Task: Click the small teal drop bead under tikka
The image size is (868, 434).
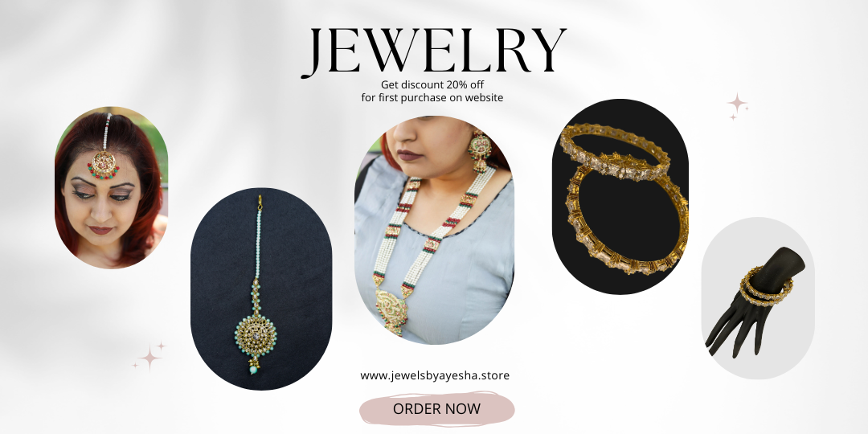Action: (x=253, y=369)
